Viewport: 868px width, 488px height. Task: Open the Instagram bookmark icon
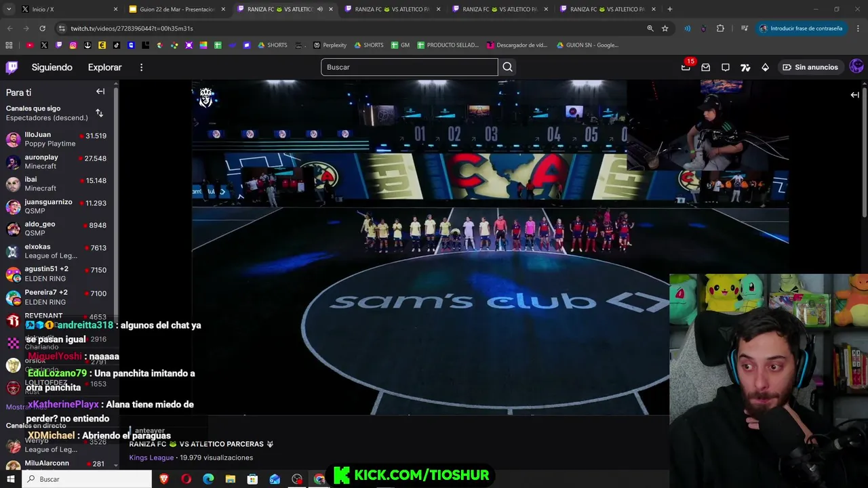coord(73,45)
